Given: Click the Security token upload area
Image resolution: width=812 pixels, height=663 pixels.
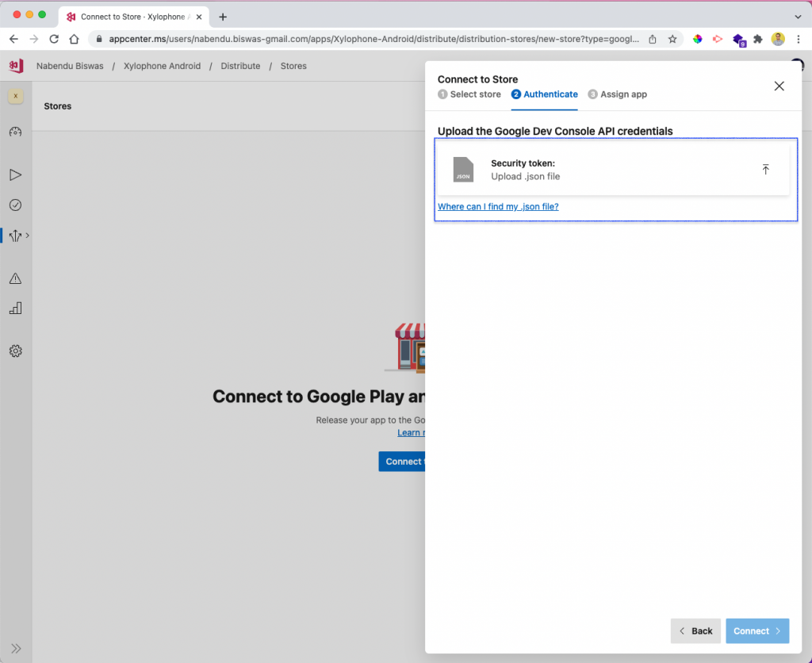Looking at the screenshot, I should [613, 170].
